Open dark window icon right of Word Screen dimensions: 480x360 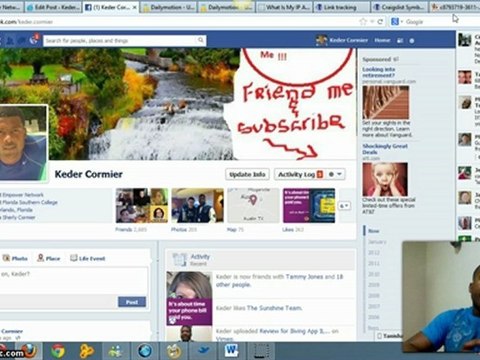(262, 351)
